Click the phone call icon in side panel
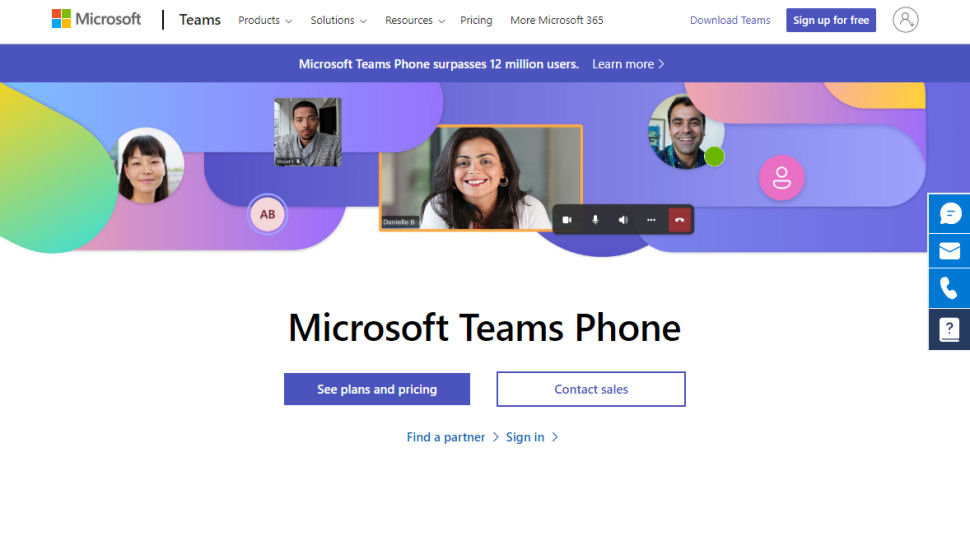This screenshot has height=545, width=970. (x=950, y=288)
